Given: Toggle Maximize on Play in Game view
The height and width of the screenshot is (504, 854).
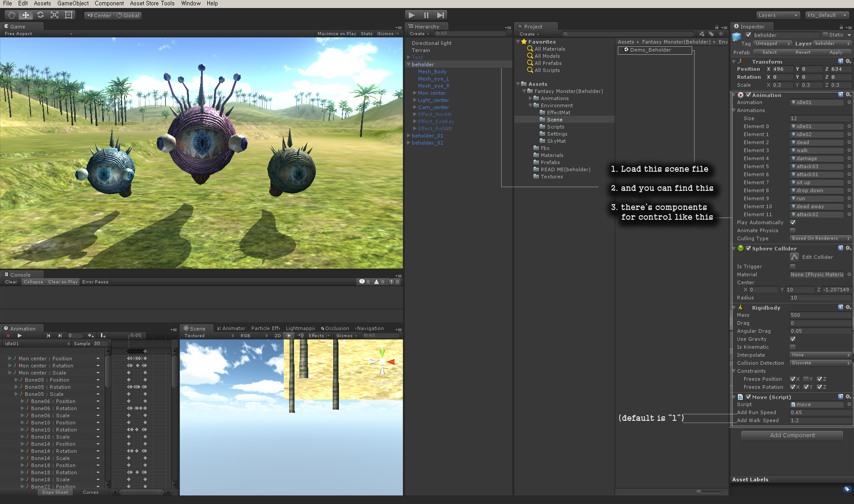Looking at the screenshot, I should 337,34.
